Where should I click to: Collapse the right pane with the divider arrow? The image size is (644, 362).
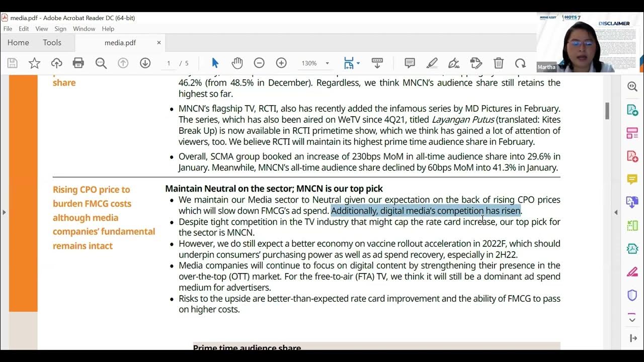coord(616,212)
